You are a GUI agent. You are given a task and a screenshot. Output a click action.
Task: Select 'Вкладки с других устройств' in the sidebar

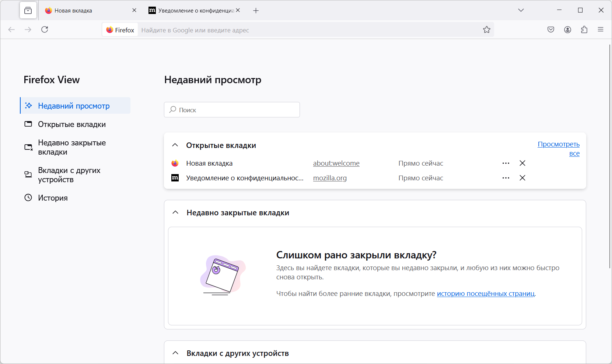click(75, 175)
